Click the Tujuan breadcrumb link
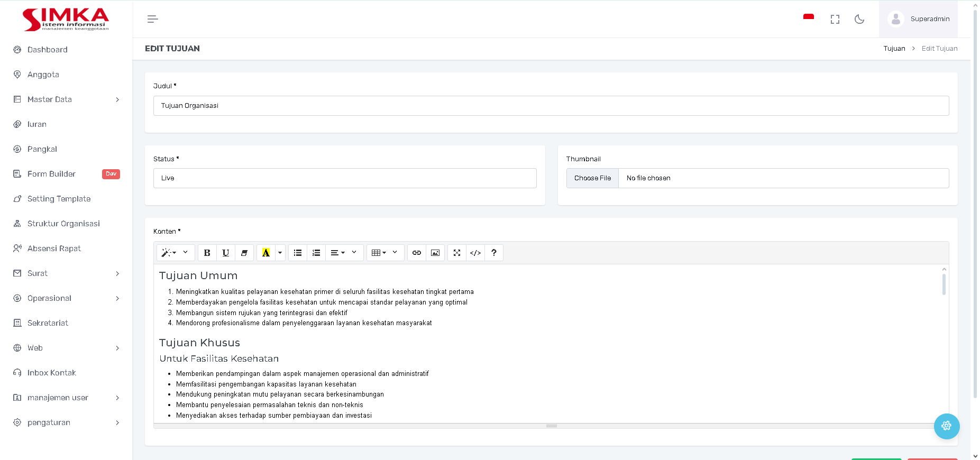This screenshot has height=460, width=980. click(x=894, y=49)
